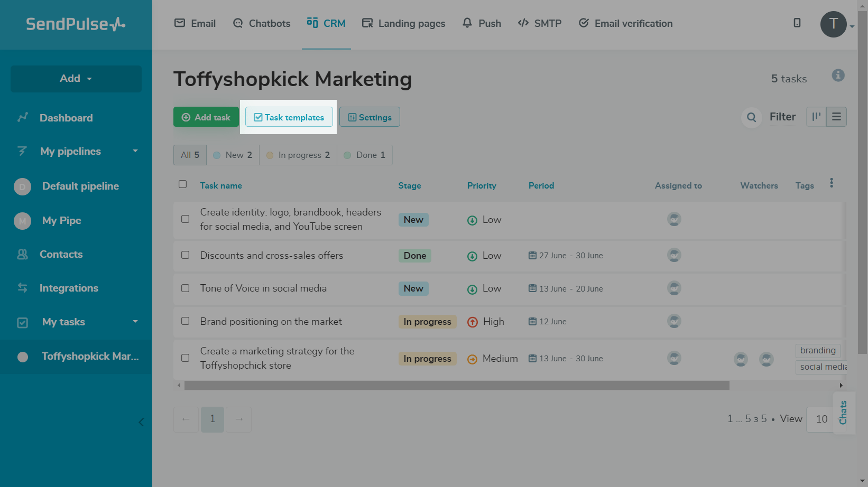Click New stage badge on Tone of Voice

(413, 288)
